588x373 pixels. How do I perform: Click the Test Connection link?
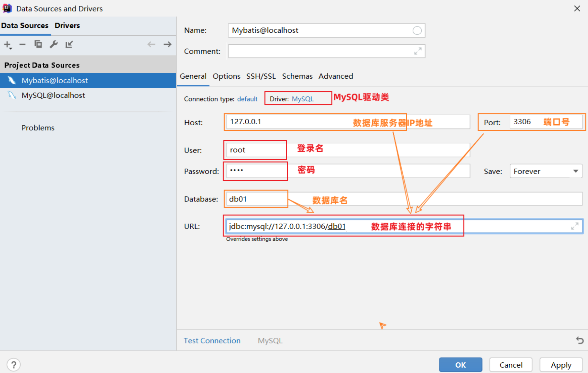pyautogui.click(x=212, y=341)
